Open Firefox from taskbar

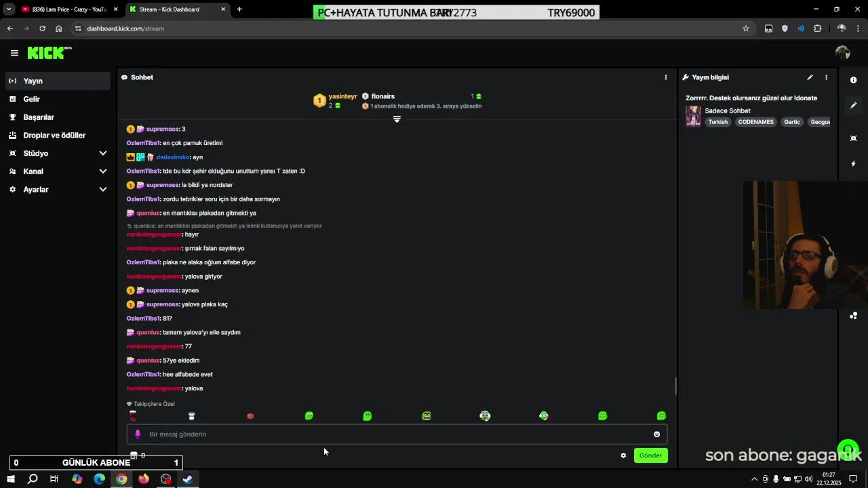[x=144, y=479]
